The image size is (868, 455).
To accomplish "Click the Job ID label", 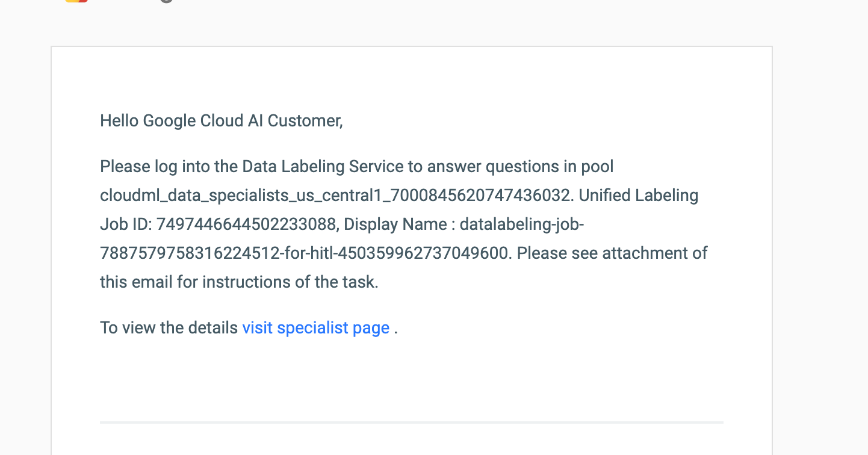I will click(125, 224).
